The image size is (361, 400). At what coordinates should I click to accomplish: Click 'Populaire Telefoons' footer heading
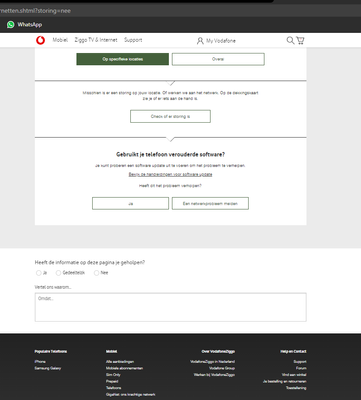(x=51, y=351)
